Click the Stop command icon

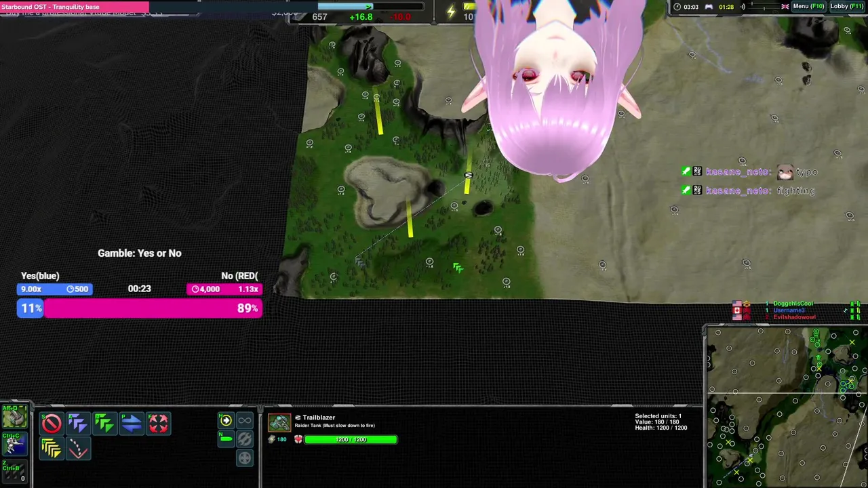[52, 424]
